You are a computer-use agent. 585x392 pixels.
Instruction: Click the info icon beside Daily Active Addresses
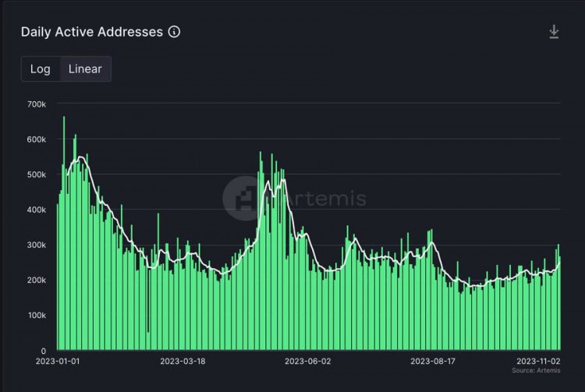[174, 32]
